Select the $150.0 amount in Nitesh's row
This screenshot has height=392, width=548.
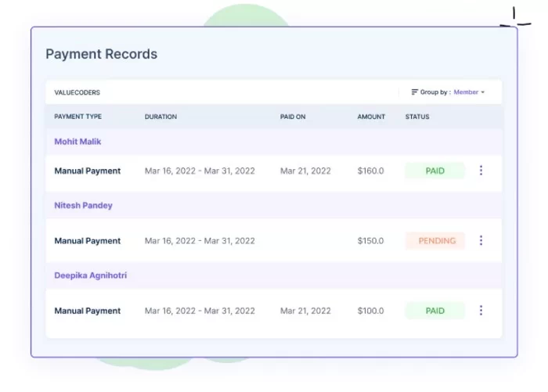(370, 241)
